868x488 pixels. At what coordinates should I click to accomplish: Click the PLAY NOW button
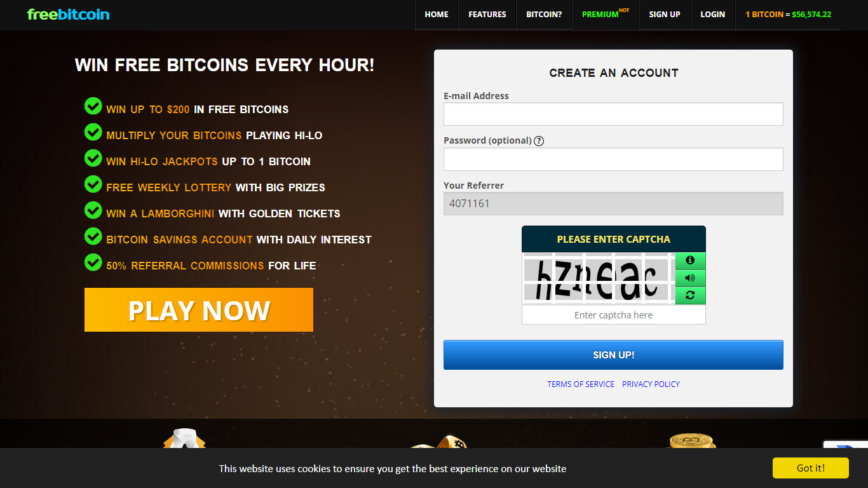[x=199, y=310]
